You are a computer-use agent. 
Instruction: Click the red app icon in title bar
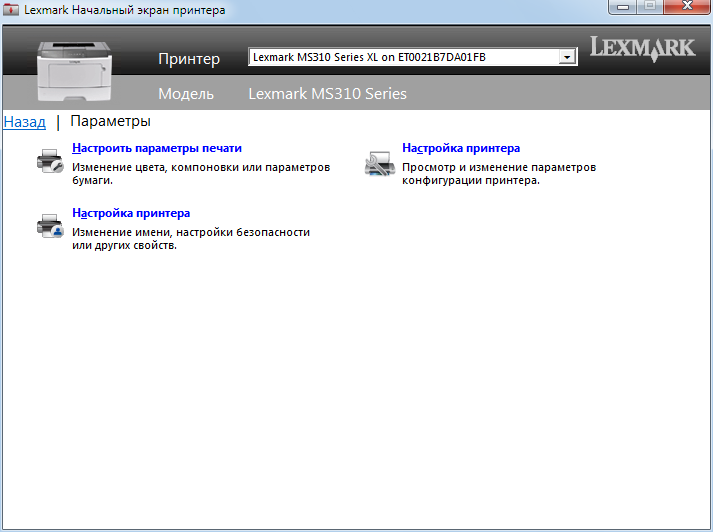click(x=10, y=9)
